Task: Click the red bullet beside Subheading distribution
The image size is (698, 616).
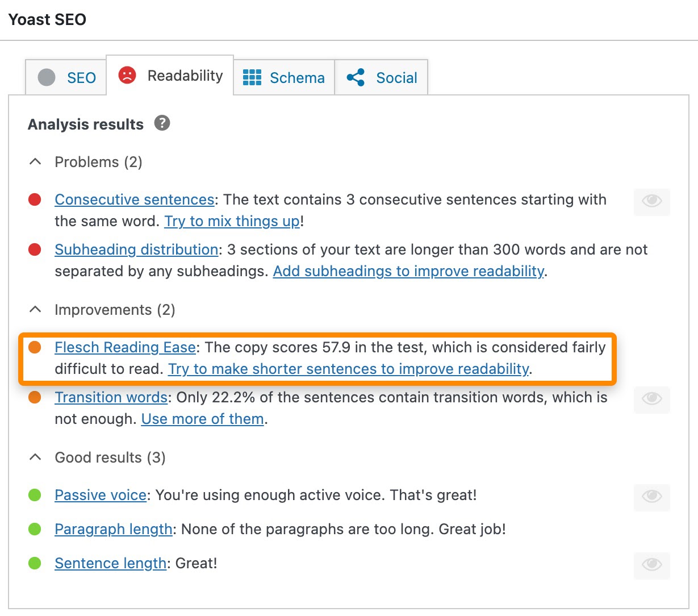Action: point(35,249)
